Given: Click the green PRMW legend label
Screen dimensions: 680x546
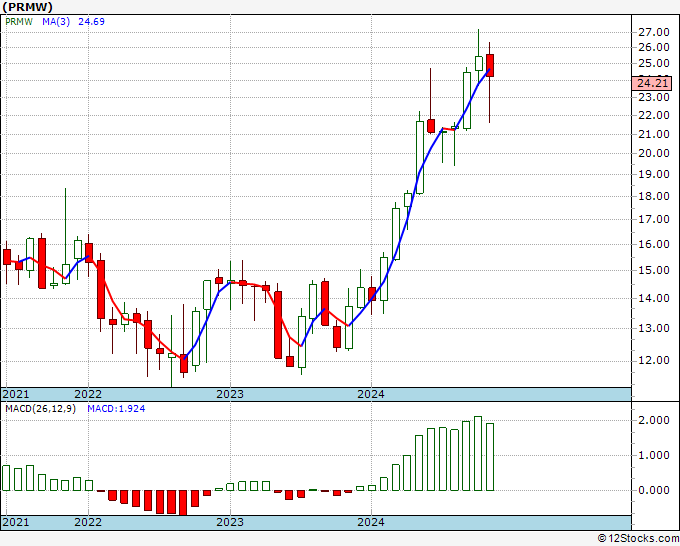Looking at the screenshot, I should tap(19, 22).
